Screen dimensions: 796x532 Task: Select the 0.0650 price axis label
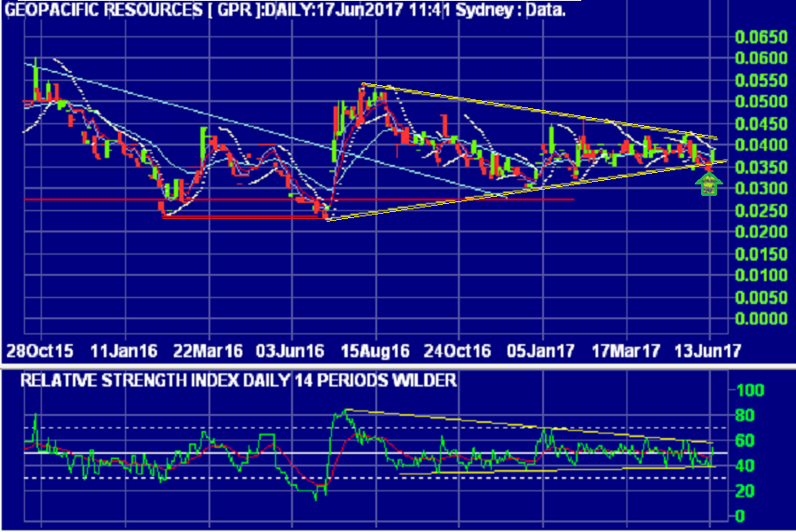[762, 37]
